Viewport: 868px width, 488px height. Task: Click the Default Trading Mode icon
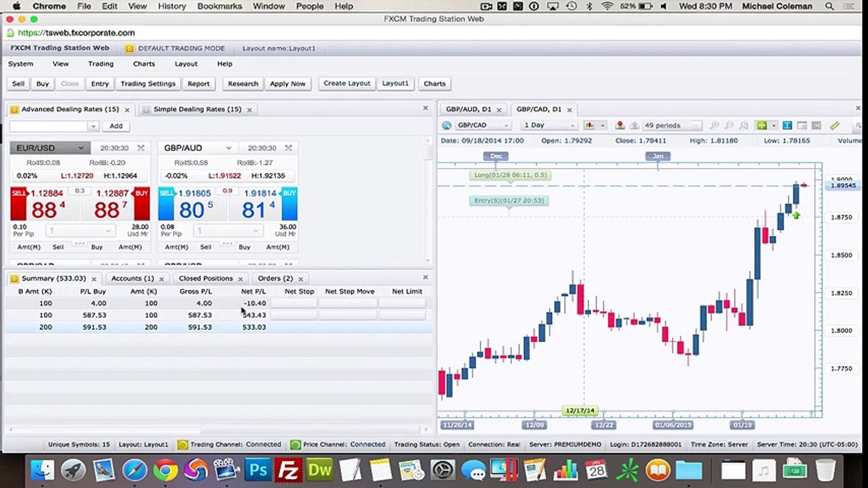coord(129,49)
